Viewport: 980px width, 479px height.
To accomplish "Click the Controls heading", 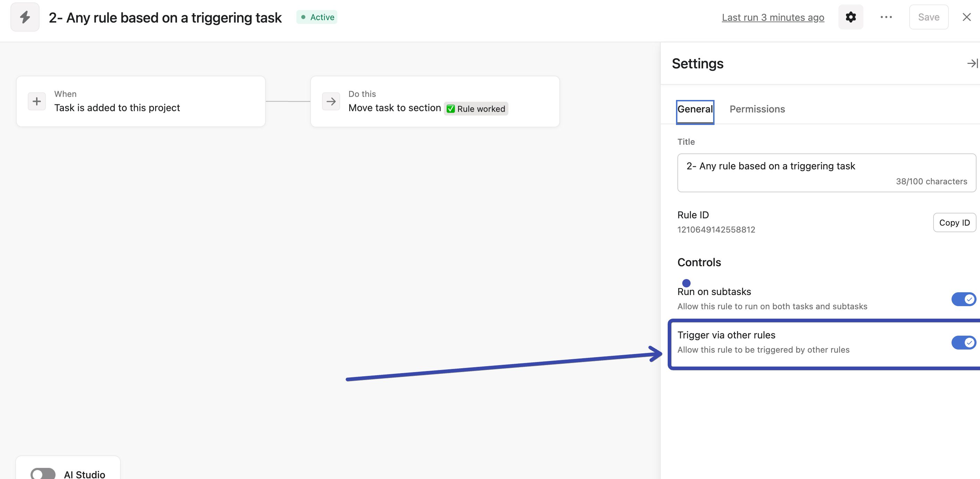I will [699, 262].
